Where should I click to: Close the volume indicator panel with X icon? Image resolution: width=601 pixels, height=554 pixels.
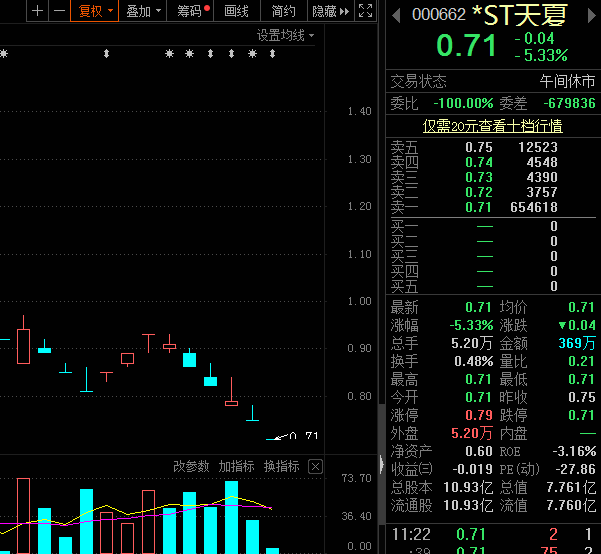coord(315,467)
